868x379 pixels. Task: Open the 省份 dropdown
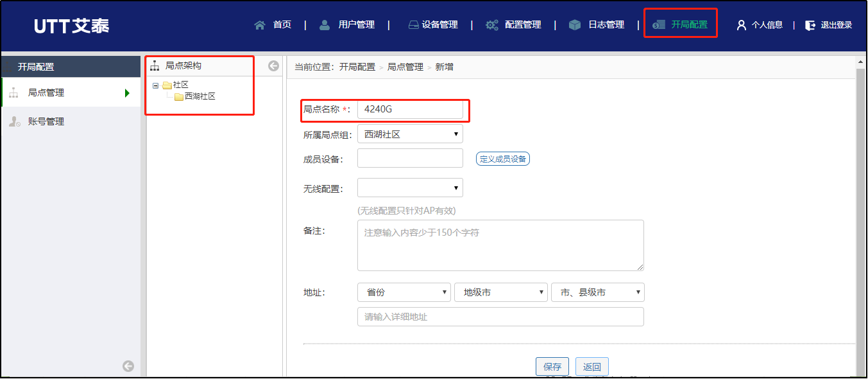click(x=404, y=292)
